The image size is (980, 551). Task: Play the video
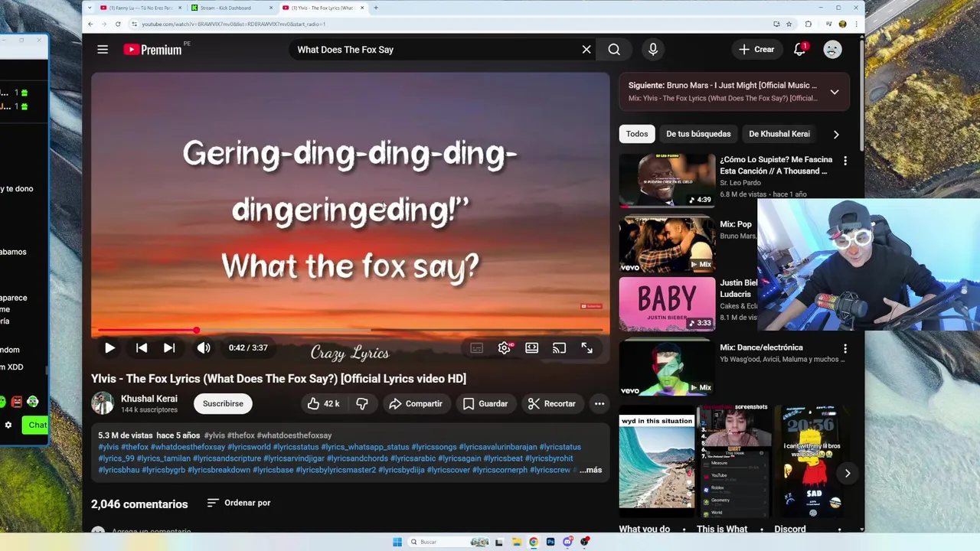click(x=109, y=347)
